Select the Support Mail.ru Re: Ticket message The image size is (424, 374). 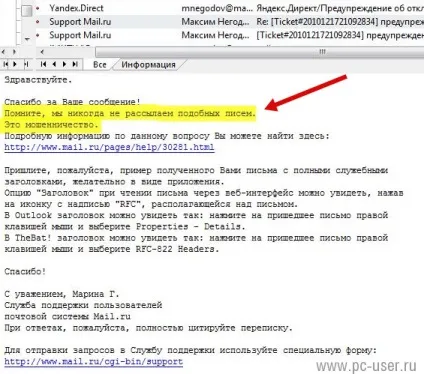230,22
